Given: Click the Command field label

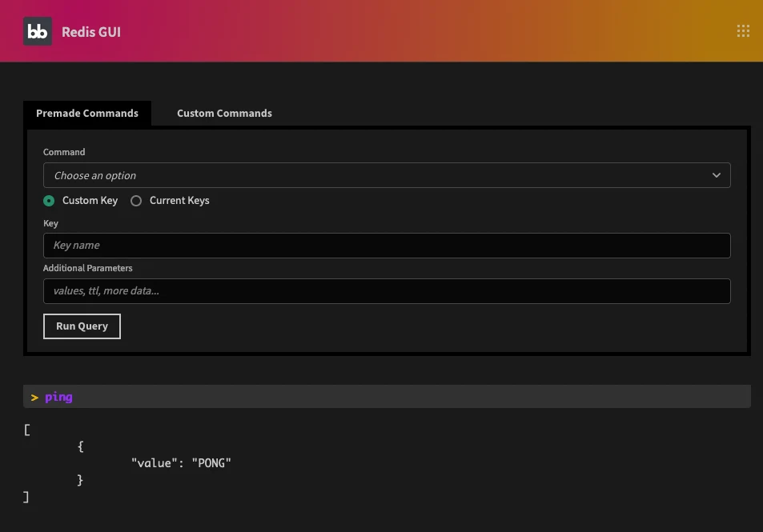Looking at the screenshot, I should pyautogui.click(x=64, y=152).
